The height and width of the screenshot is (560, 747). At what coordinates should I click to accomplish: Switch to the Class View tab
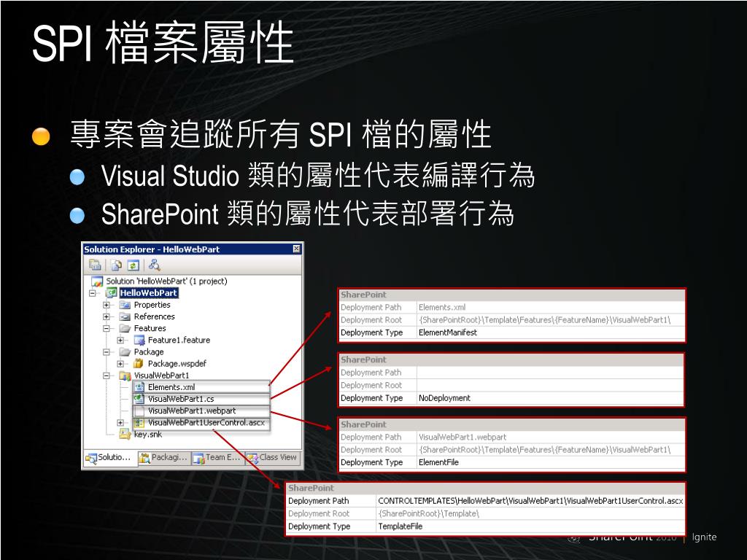coord(273,458)
